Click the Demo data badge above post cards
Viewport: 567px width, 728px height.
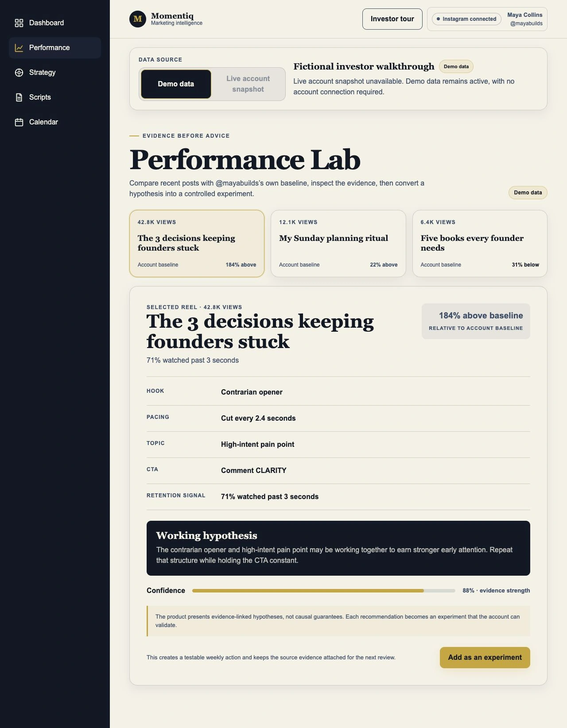[528, 193]
